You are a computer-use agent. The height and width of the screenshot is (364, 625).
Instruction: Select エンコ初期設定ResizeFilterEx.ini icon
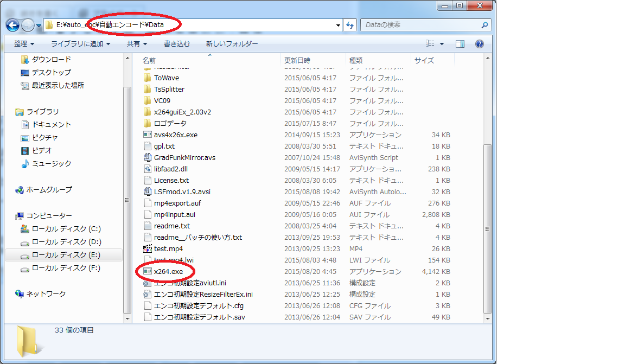pos(148,294)
